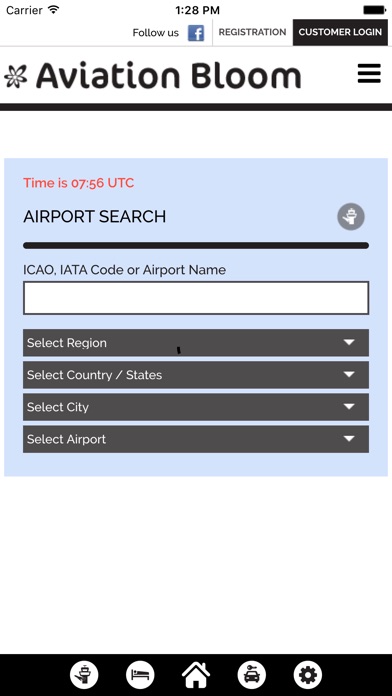Click the Aviation Bloom title text
This screenshot has width=392, height=696.
pos(169,75)
